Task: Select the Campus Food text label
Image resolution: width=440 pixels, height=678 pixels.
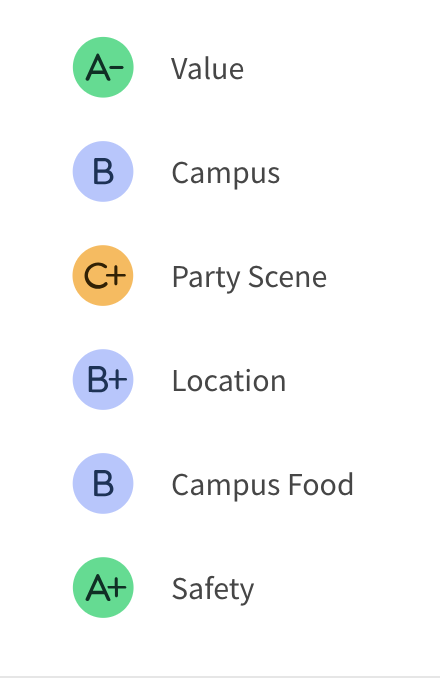Action: coord(263,486)
